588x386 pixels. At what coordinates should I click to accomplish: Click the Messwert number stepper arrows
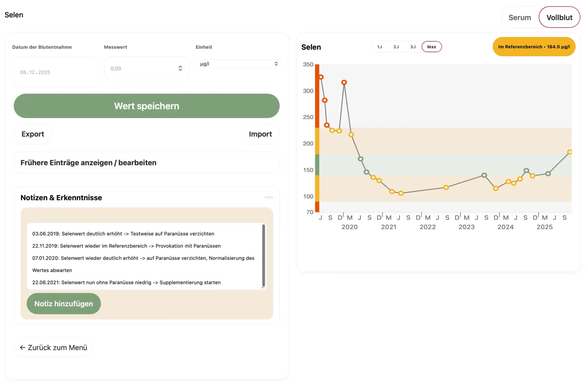tap(180, 68)
